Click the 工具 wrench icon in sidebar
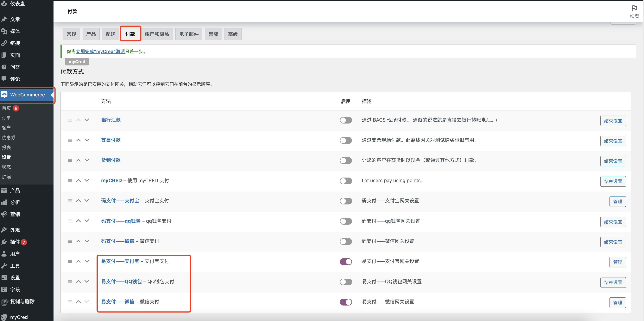This screenshot has height=321, width=644. pos(4,266)
